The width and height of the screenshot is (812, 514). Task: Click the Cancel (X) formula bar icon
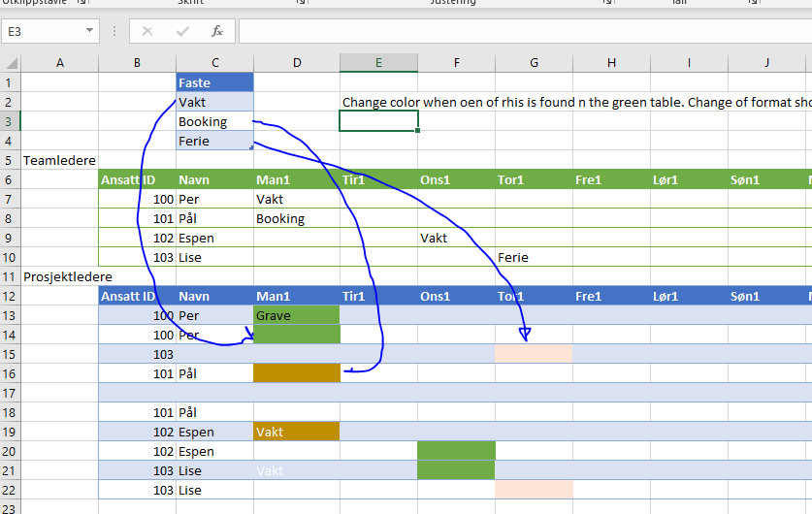(x=147, y=32)
